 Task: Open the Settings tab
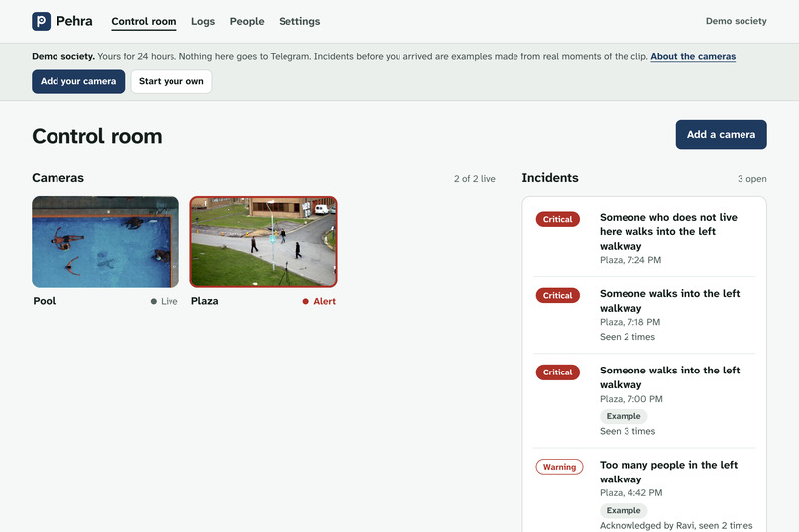(299, 22)
